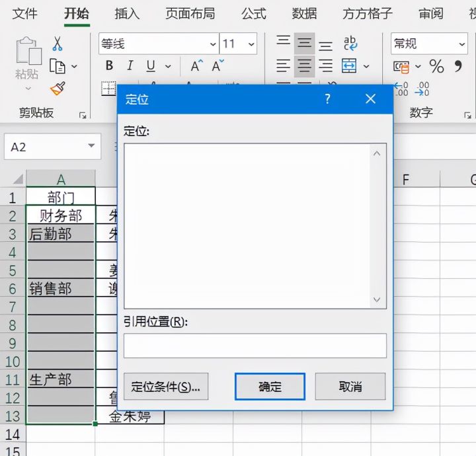Screen dimensions: 476x456
Task: Center text horizontally
Action: pyautogui.click(x=304, y=66)
